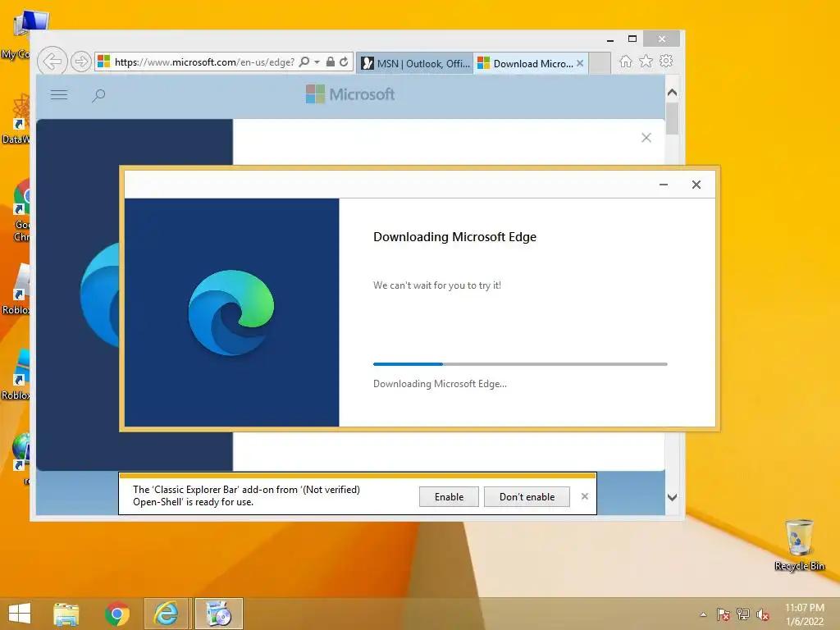This screenshot has width=840, height=630.
Task: Open File Explorer from the taskbar
Action: click(66, 614)
